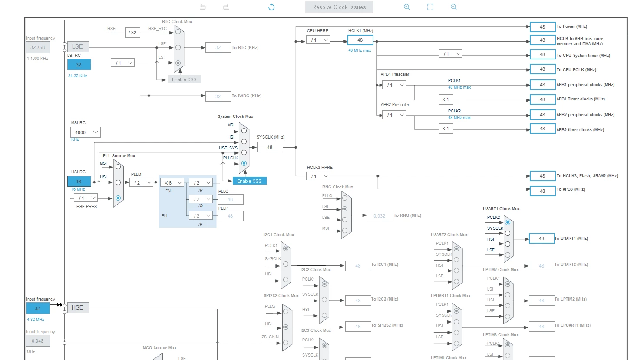Screen dimensions: 644x360
Task: Zoom out of the clock diagram
Action: [454, 7]
